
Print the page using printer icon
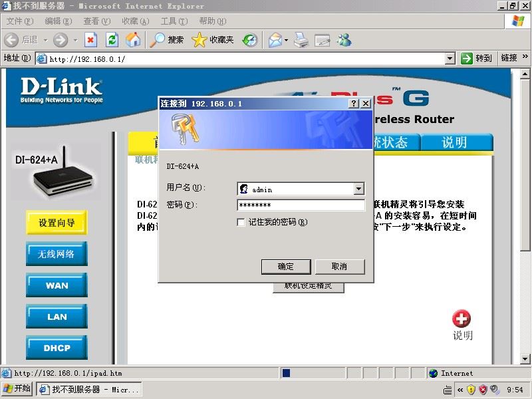[301, 40]
